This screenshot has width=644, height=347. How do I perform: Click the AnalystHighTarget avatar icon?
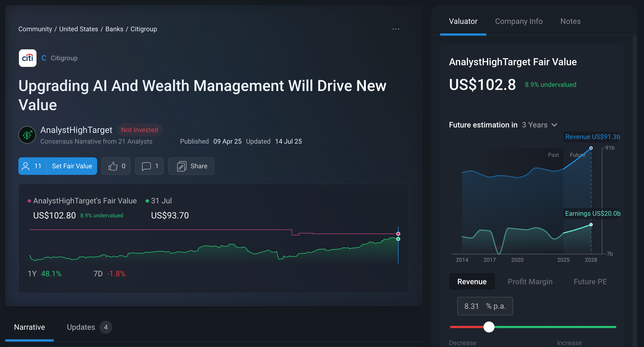[27, 135]
